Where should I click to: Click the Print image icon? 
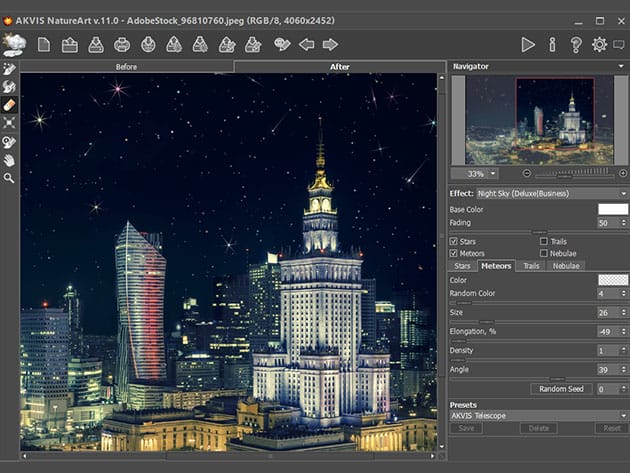(x=122, y=44)
